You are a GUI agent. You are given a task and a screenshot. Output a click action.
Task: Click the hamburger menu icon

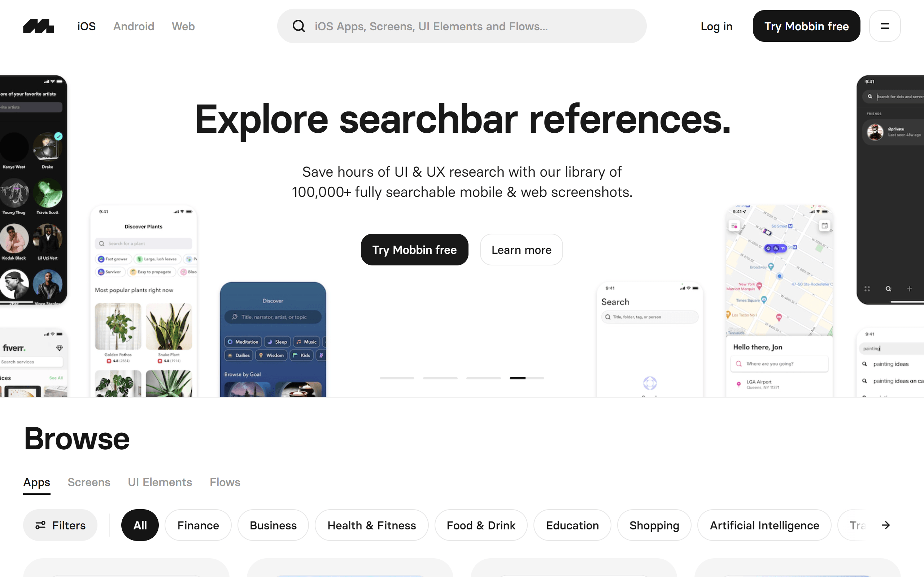[x=885, y=26]
